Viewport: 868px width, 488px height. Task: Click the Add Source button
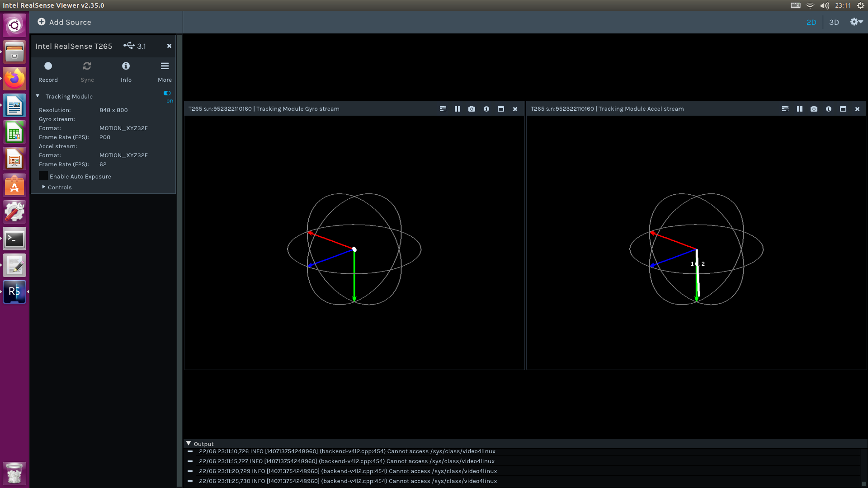pos(64,22)
